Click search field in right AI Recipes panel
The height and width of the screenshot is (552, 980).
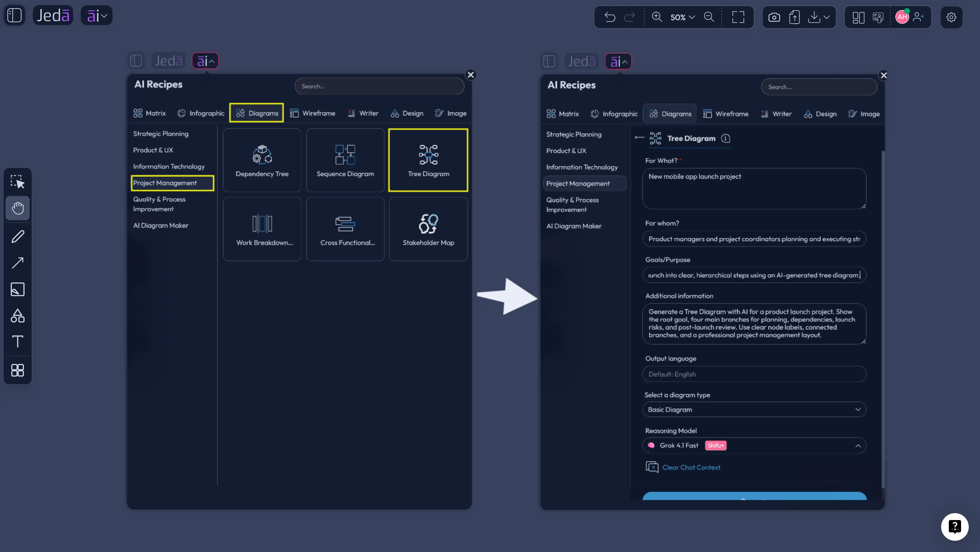click(x=819, y=87)
